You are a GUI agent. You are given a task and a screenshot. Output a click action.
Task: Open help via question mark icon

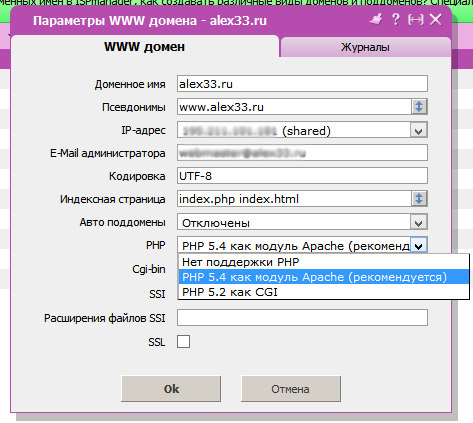click(x=396, y=20)
